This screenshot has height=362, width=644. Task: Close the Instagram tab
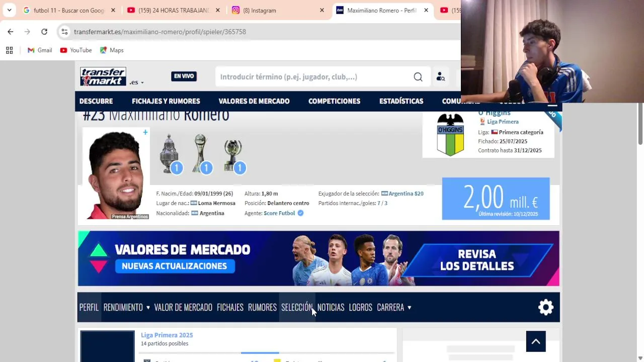(x=322, y=10)
